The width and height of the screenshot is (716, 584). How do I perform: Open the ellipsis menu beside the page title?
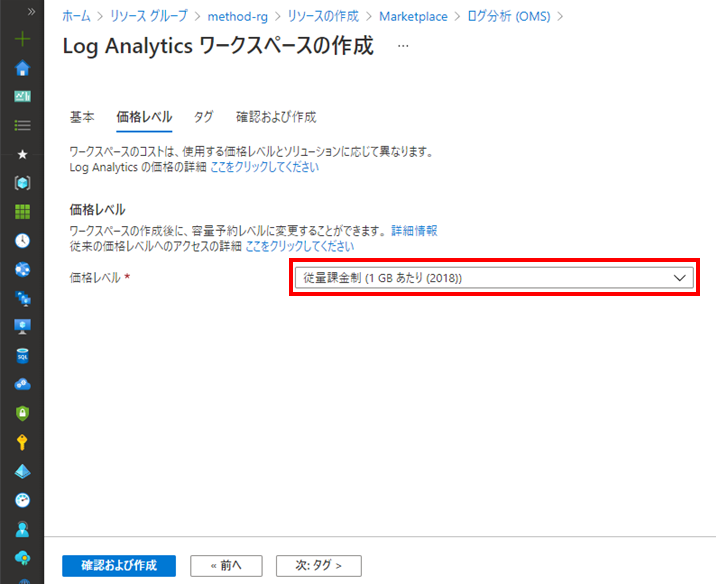(x=403, y=46)
